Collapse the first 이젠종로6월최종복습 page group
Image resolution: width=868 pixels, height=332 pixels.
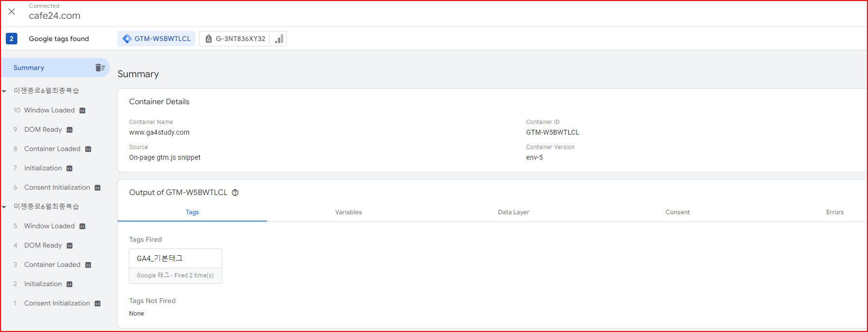pos(4,91)
